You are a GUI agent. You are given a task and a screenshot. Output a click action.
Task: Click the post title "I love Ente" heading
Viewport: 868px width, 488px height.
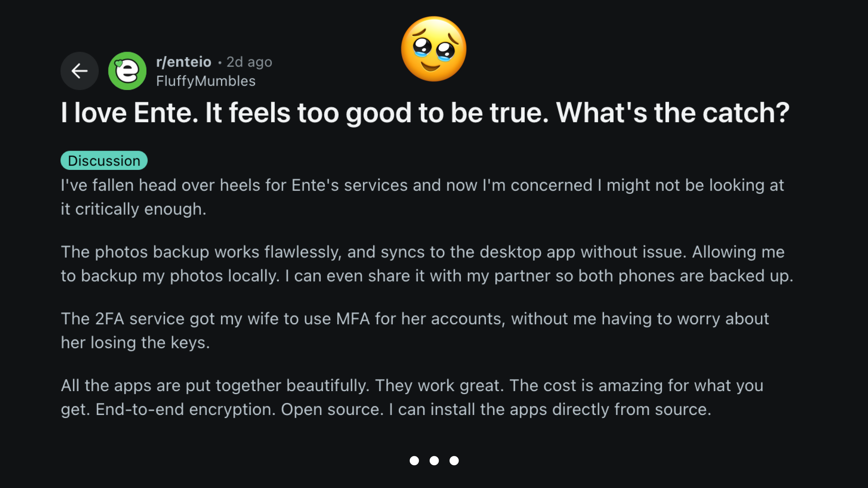[425, 113]
